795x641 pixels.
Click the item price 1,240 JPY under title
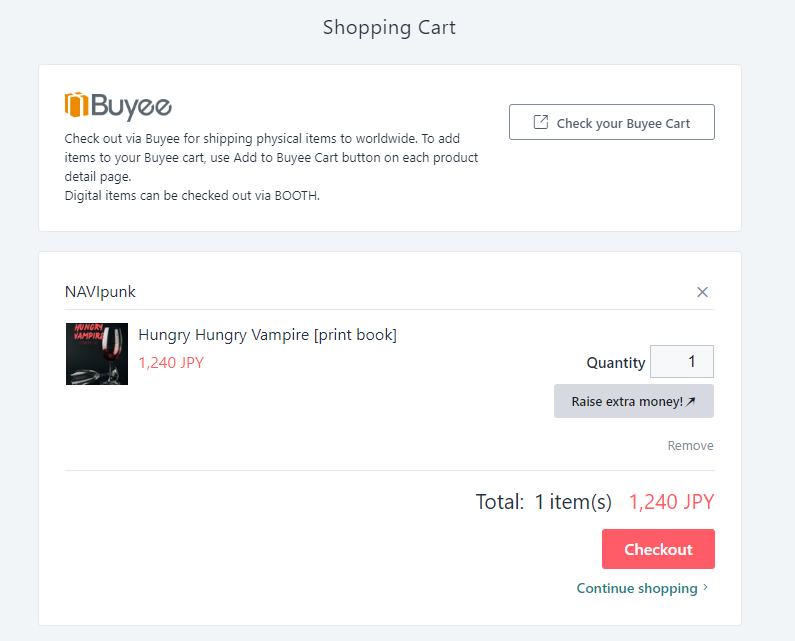point(171,363)
